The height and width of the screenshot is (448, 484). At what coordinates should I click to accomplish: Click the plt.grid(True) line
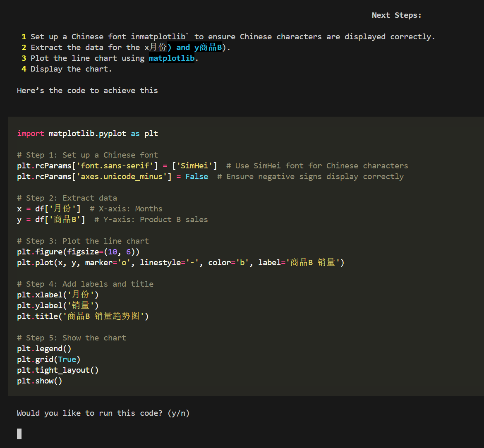[x=49, y=359]
